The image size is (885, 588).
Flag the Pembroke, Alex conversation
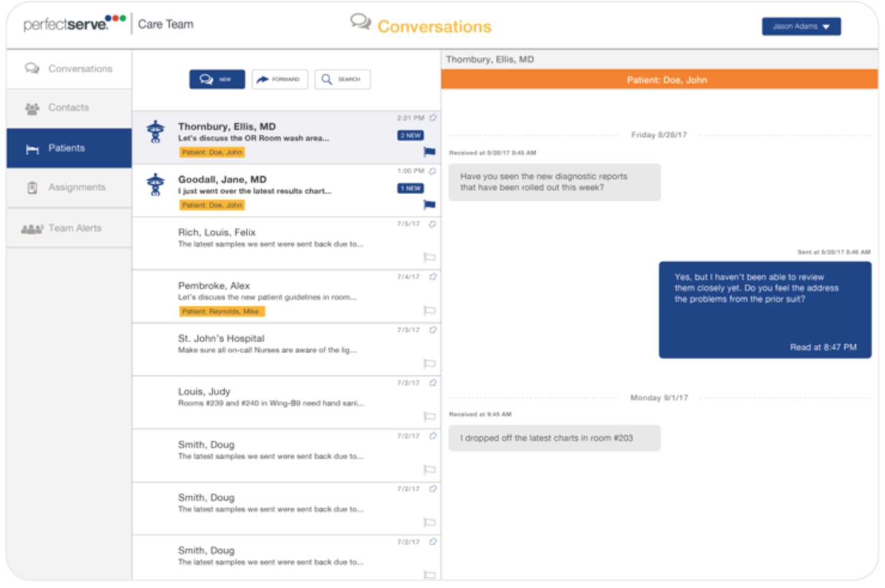[x=429, y=310]
